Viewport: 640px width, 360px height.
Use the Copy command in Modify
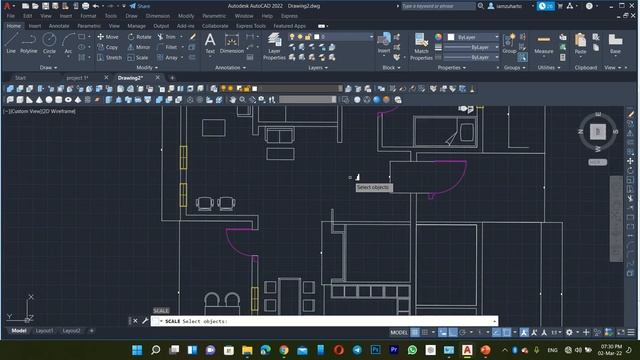(108, 47)
